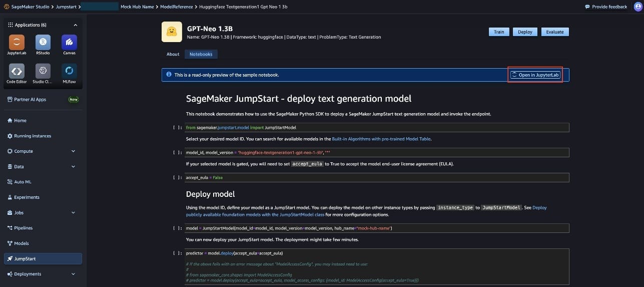
Task: Click the info icon in read-only banner
Action: point(169,75)
